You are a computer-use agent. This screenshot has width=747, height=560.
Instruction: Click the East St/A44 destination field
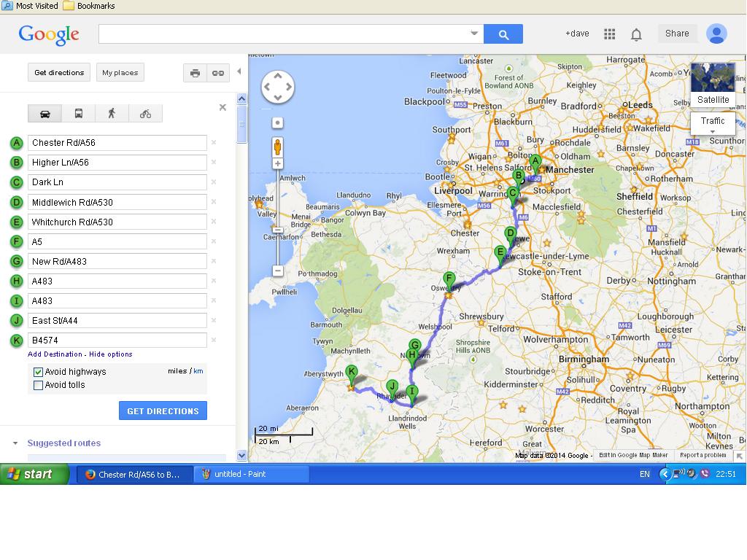click(x=117, y=321)
